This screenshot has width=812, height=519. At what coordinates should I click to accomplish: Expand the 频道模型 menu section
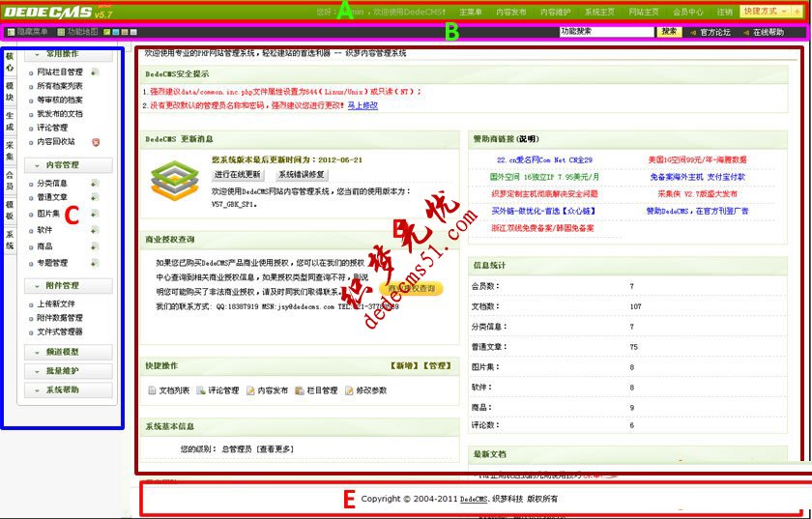pos(69,352)
